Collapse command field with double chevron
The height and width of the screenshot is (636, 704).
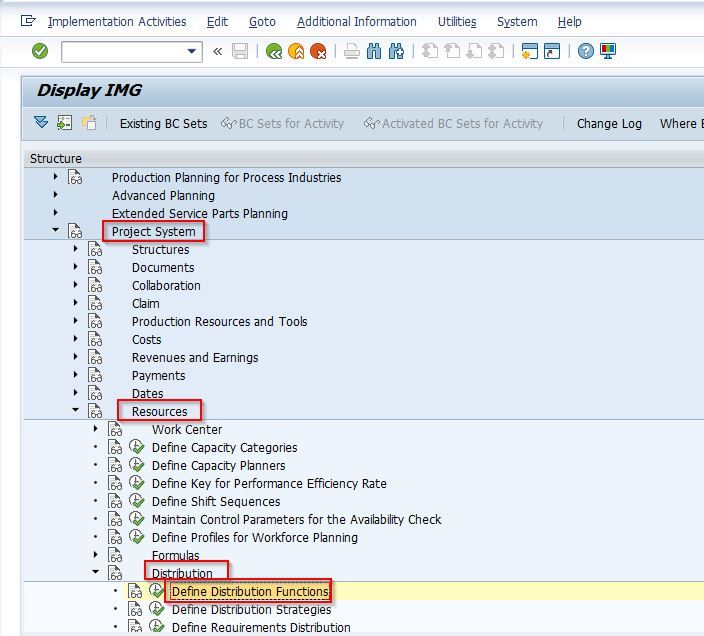coord(217,52)
